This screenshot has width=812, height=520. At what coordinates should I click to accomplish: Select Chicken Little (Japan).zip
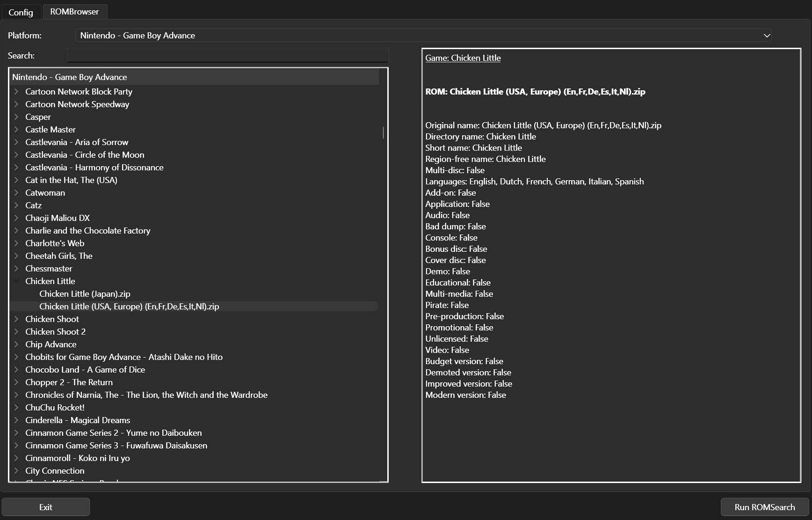point(85,294)
